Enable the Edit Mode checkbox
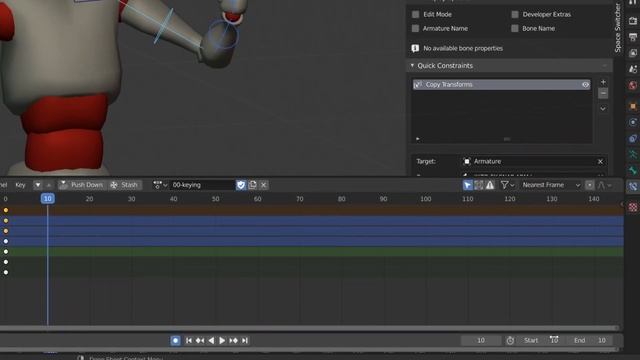Image resolution: width=640 pixels, height=360 pixels. [416, 14]
